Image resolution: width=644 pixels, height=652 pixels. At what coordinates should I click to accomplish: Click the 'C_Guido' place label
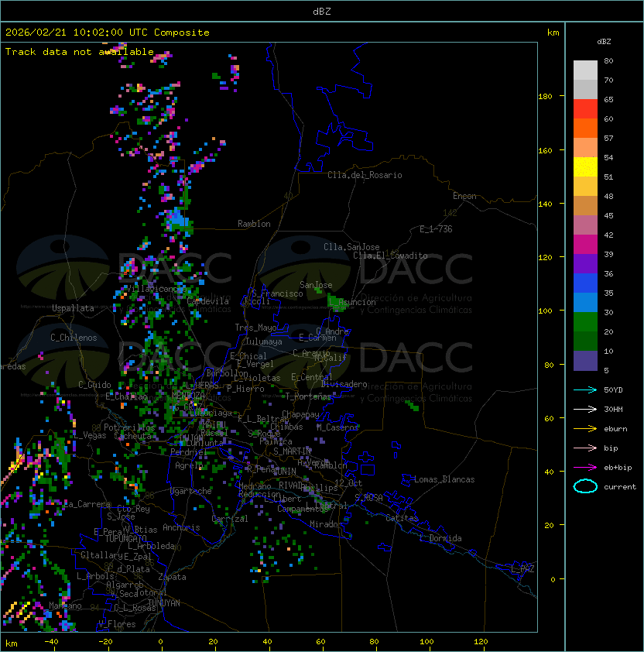click(x=94, y=385)
